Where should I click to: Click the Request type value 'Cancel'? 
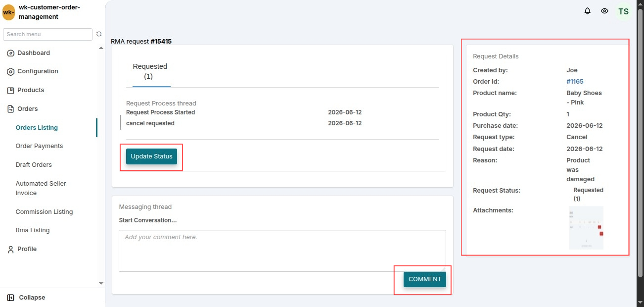click(x=577, y=137)
